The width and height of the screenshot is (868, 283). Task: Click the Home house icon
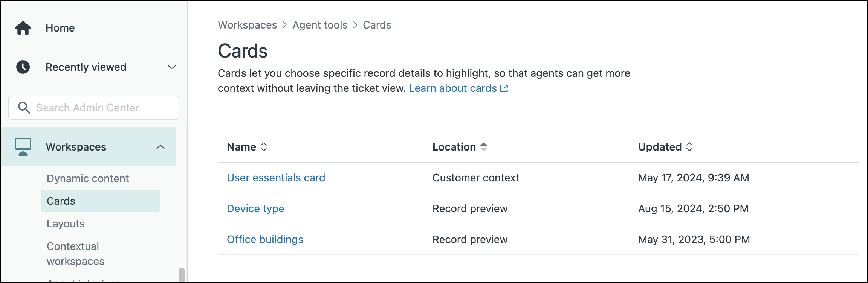point(23,28)
